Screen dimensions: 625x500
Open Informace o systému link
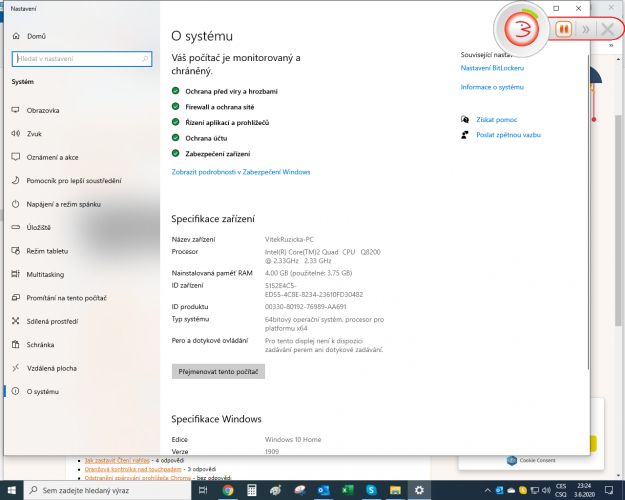click(492, 87)
